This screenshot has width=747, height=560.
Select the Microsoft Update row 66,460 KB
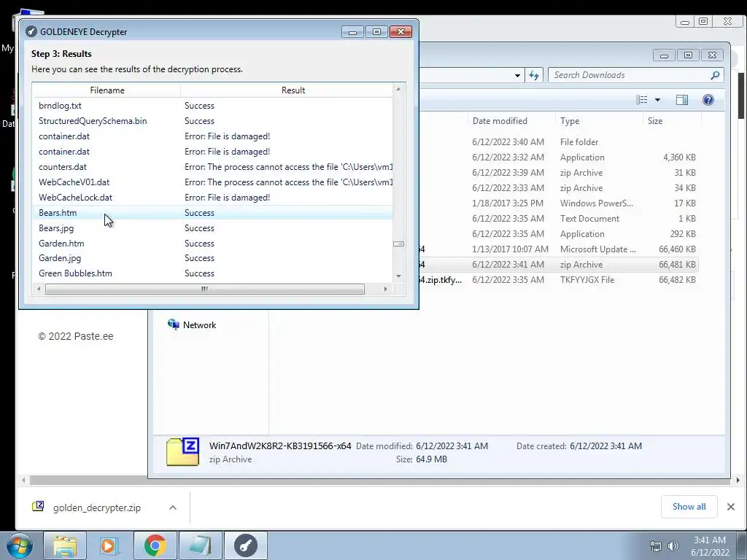[558, 249]
